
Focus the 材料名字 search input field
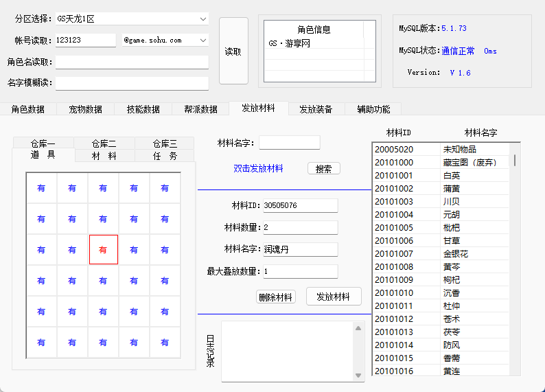coord(289,143)
